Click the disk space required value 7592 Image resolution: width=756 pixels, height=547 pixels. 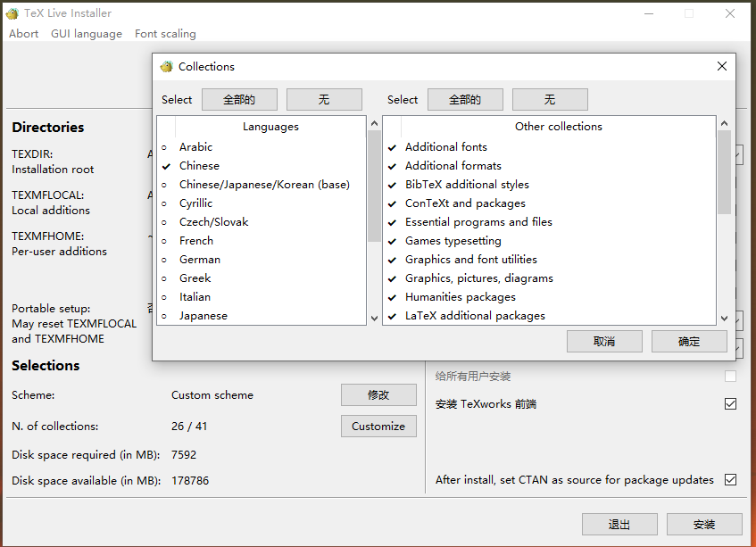[184, 455]
